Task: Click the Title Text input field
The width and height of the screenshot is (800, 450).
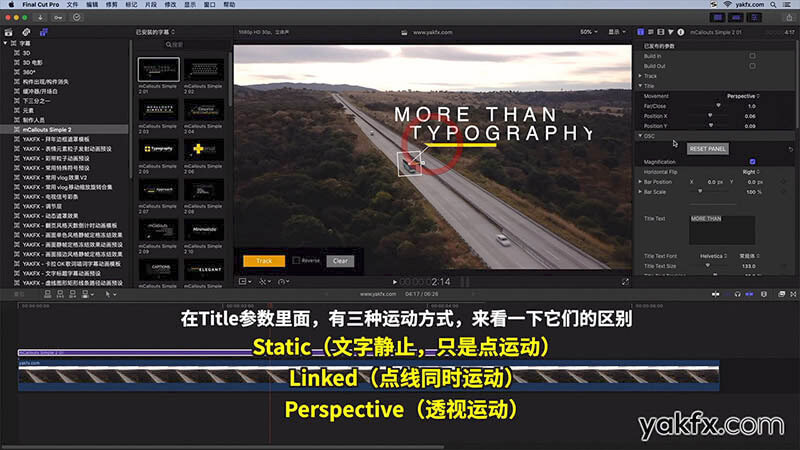Action: click(721, 230)
